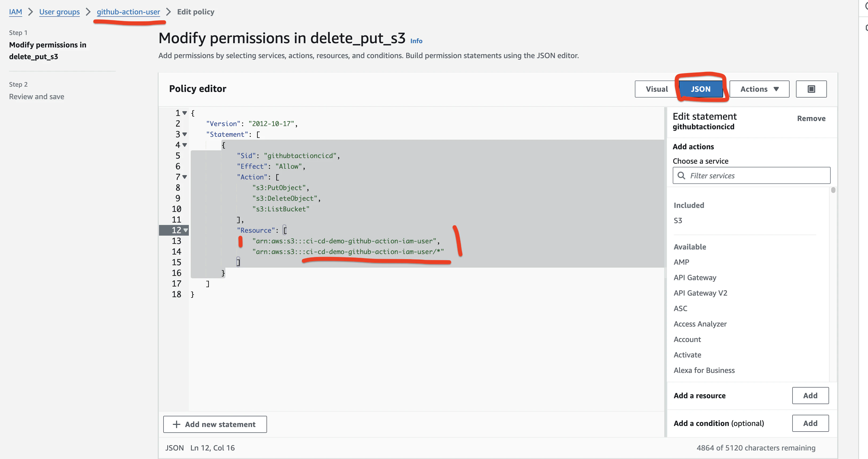The width and height of the screenshot is (868, 459).
Task: Select Alexa for Business service
Action: click(x=704, y=371)
